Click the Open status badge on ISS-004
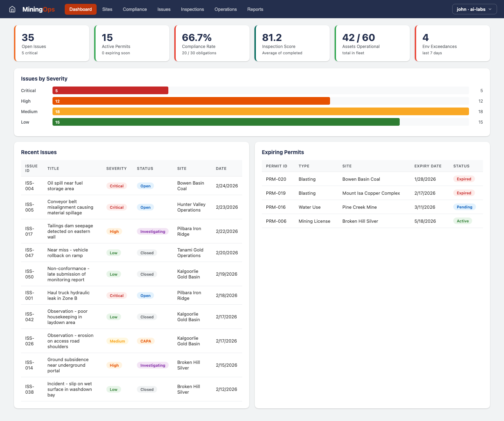This screenshot has height=421, width=504. point(145,186)
